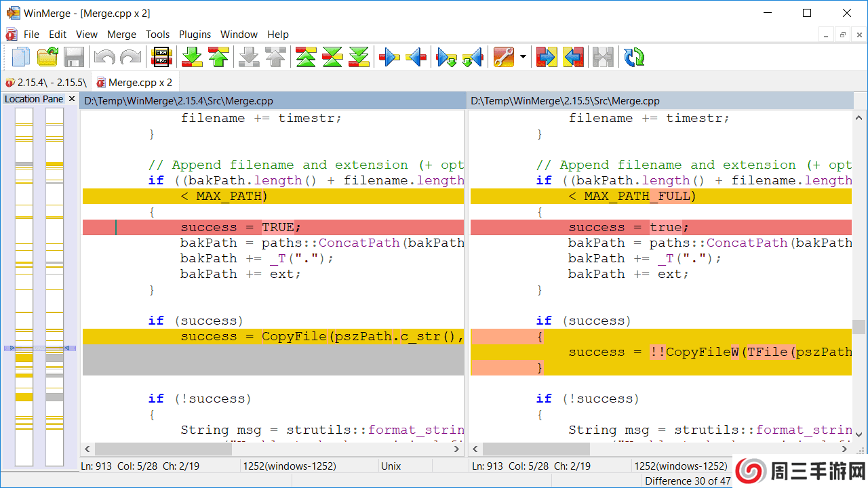This screenshot has height=488, width=868.
Task: Select the Merge.cpp x 2 tab
Action: pos(134,83)
